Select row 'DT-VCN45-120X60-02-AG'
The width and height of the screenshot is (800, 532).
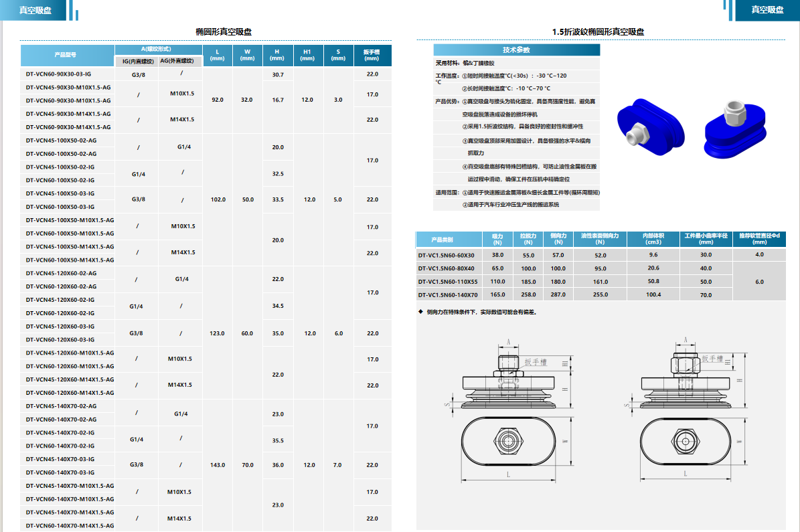(68, 273)
